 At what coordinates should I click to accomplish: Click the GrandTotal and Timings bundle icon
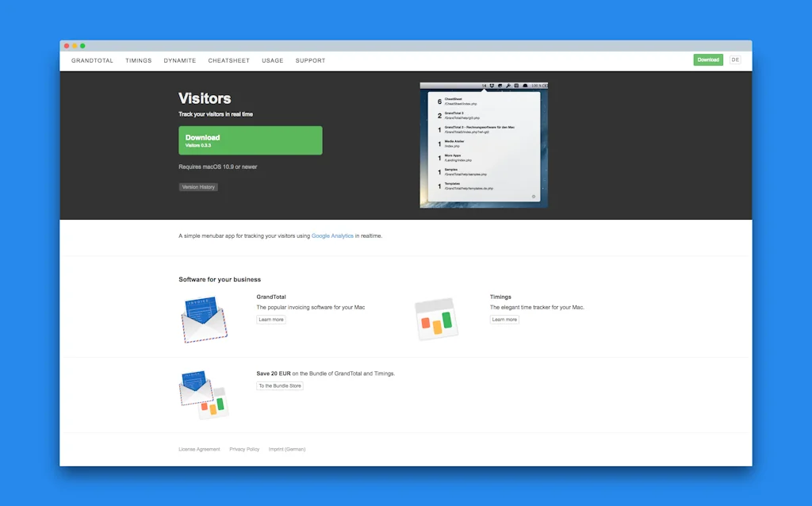click(x=204, y=395)
